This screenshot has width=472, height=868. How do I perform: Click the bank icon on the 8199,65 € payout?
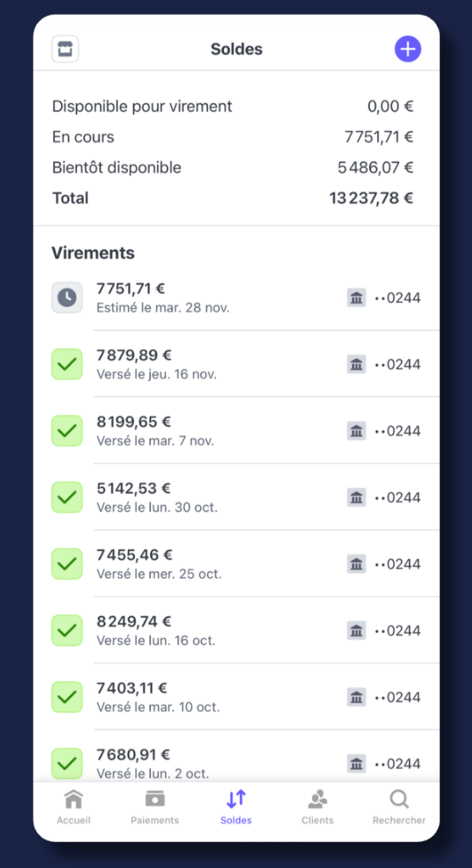[356, 431]
